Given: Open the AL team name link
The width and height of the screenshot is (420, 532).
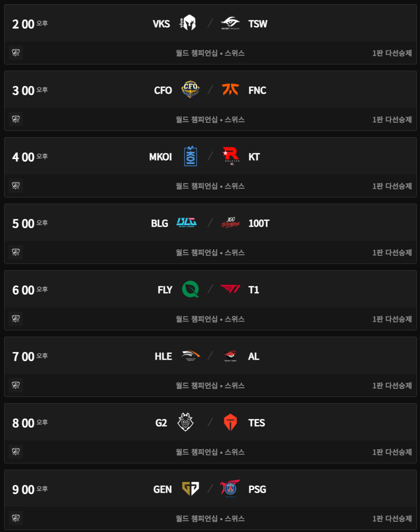Looking at the screenshot, I should click(254, 357).
